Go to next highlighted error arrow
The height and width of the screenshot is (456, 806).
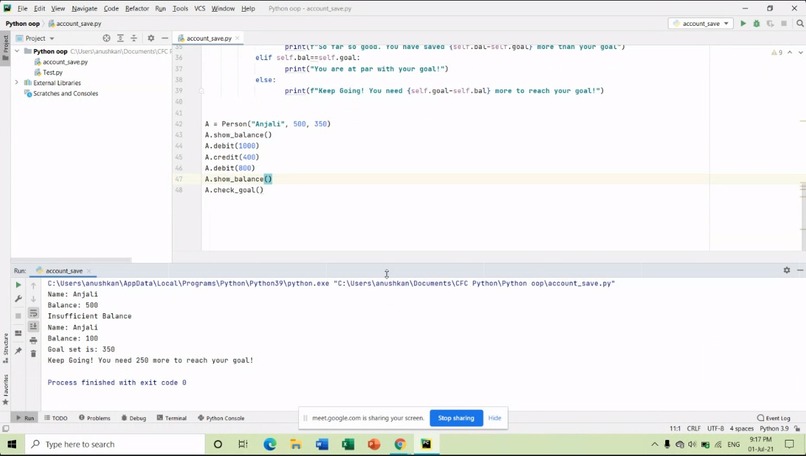799,52
